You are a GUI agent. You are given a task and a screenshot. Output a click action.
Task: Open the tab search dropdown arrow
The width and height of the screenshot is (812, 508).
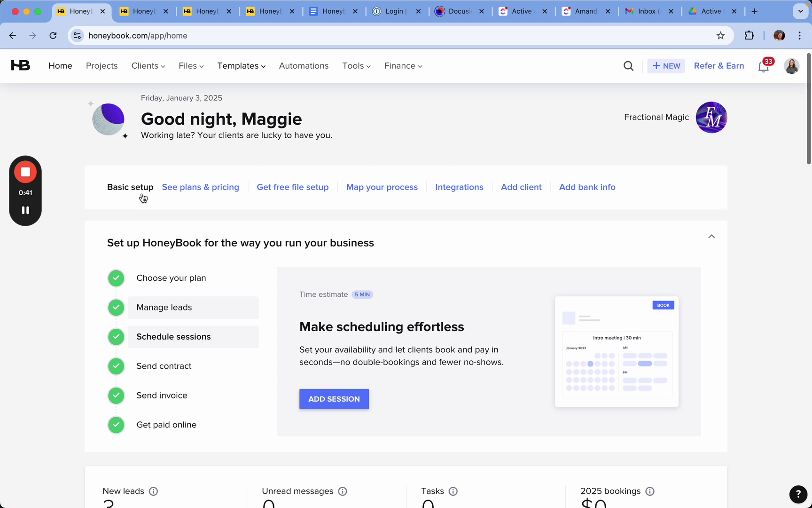coord(800,11)
